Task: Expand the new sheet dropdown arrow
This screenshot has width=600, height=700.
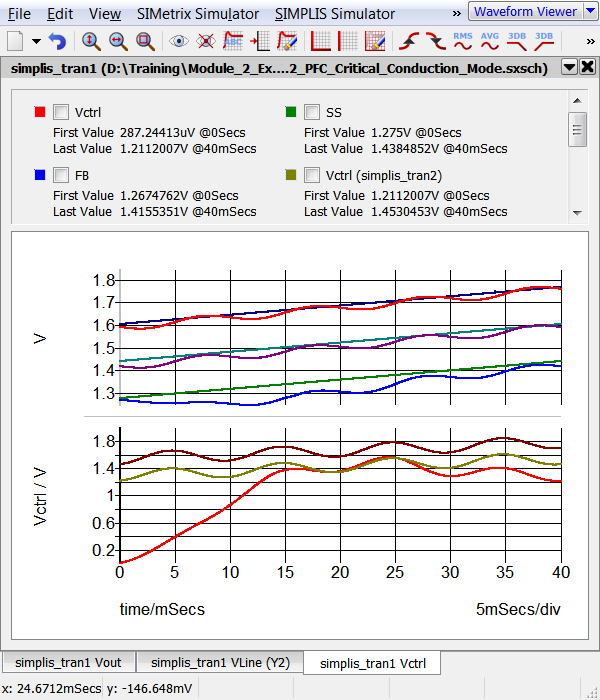Action: 37,41
